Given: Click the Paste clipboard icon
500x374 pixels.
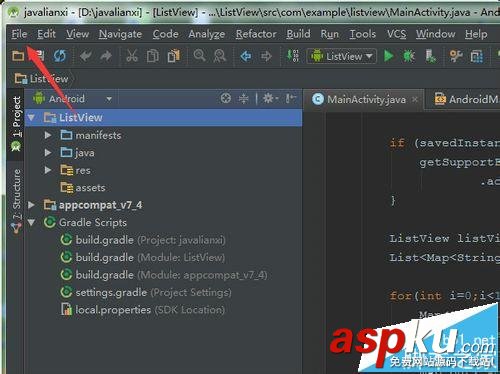Looking at the screenshot, I should (x=174, y=56).
